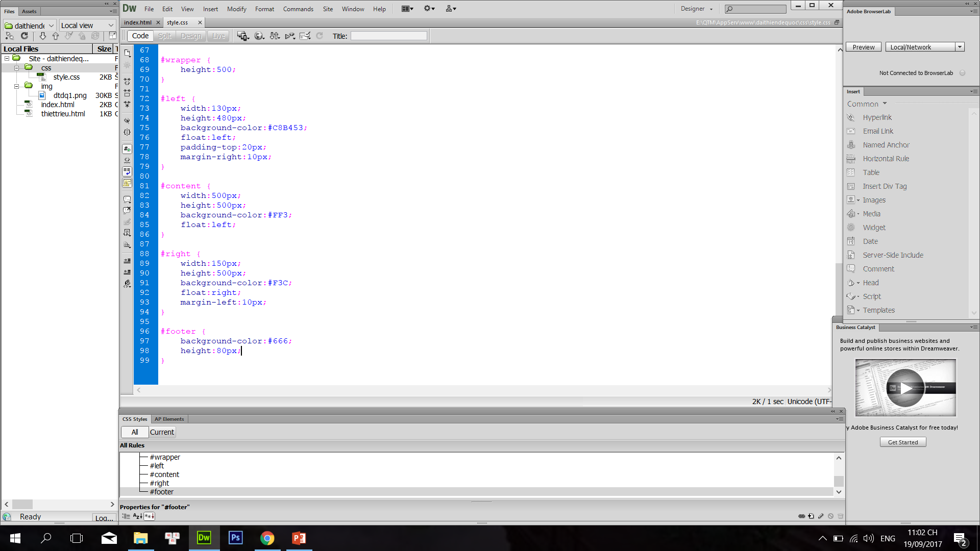The height and width of the screenshot is (551, 980).
Task: Switch to the index.html document tab
Action: (x=138, y=22)
